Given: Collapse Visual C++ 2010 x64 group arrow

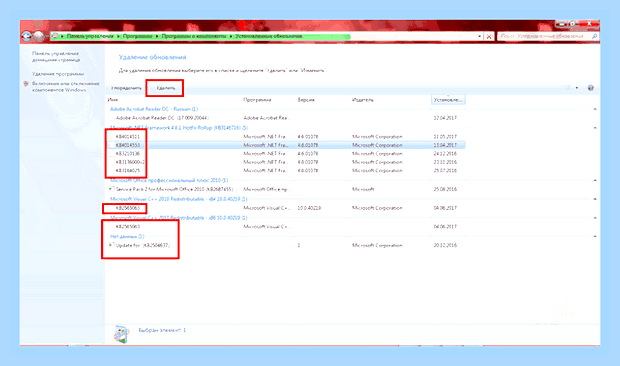Looking at the screenshot, I should 595,199.
